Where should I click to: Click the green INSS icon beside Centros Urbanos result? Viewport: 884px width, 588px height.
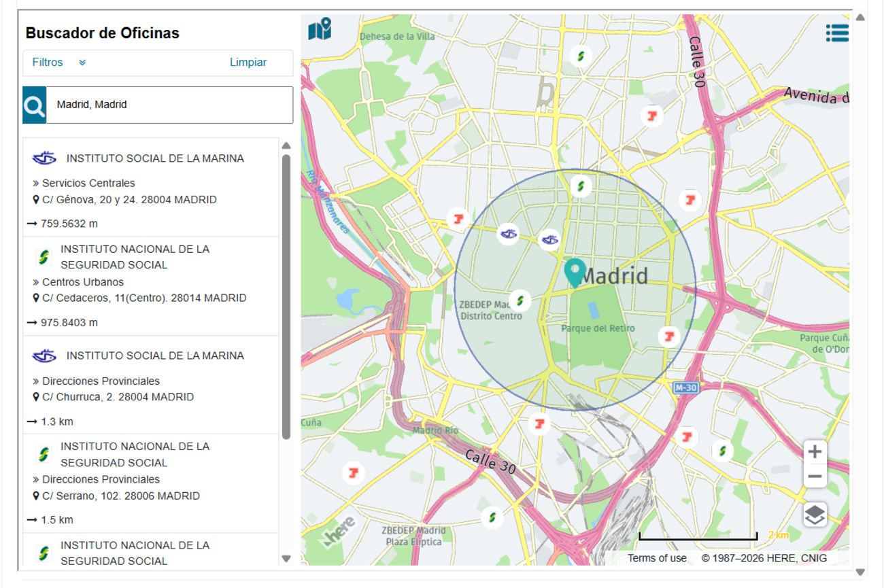tap(43, 256)
